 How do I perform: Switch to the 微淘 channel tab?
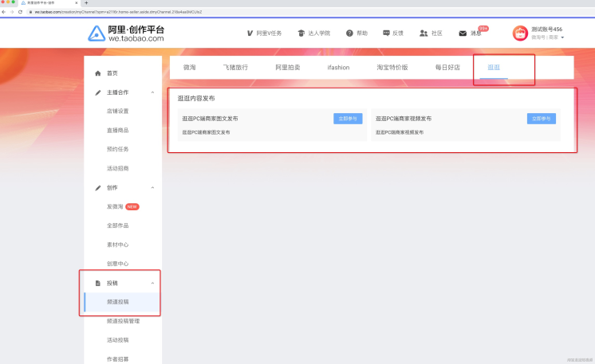coord(190,68)
